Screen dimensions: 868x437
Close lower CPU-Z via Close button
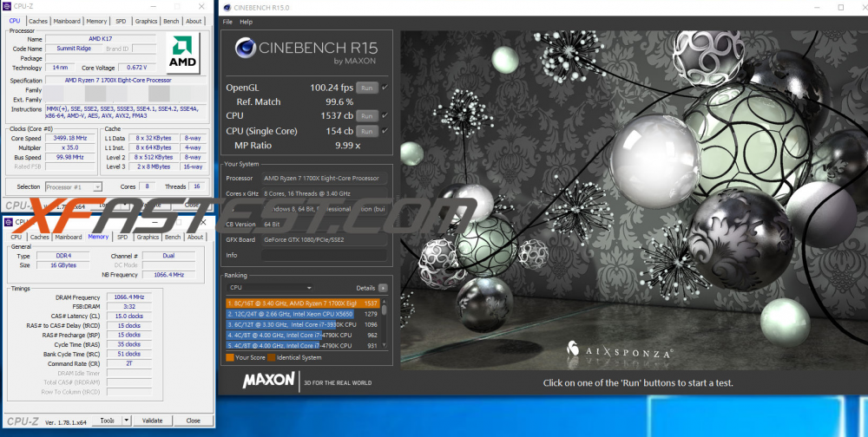(194, 421)
